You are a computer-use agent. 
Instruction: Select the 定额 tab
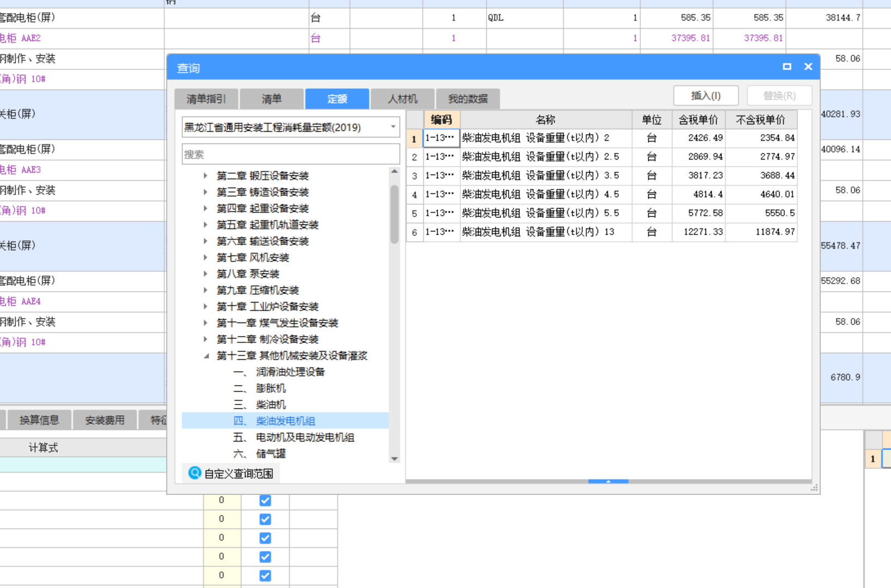pyautogui.click(x=337, y=99)
